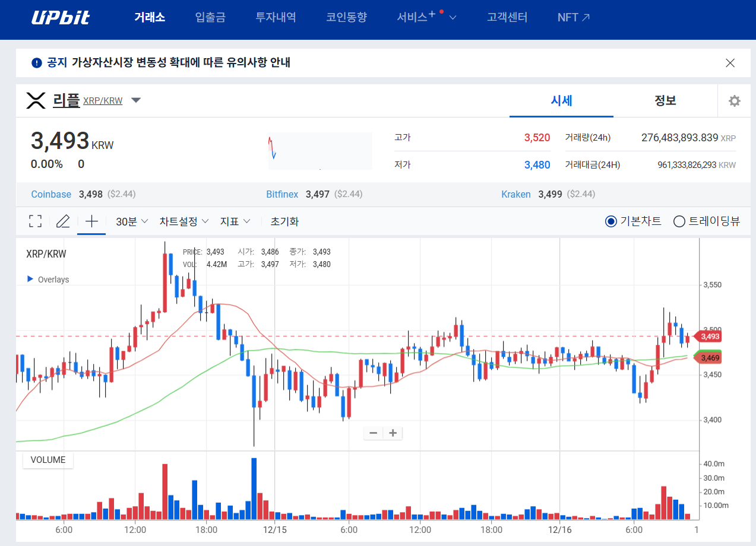
Task: Click 초기화 to reset the chart
Action: [284, 221]
